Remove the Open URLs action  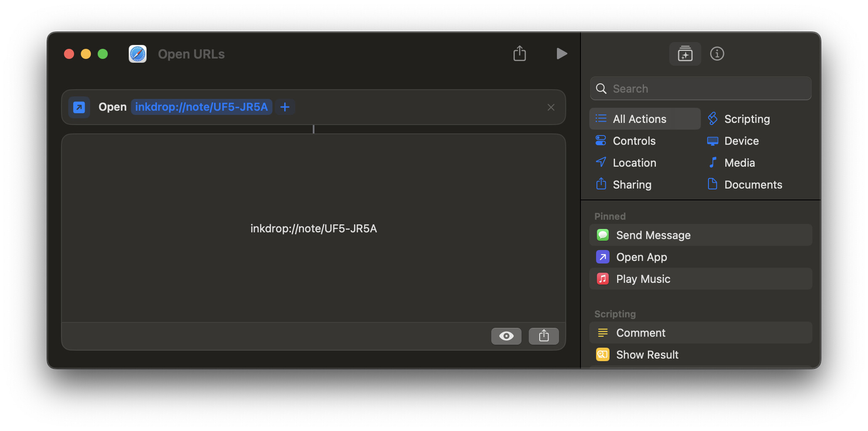point(551,107)
